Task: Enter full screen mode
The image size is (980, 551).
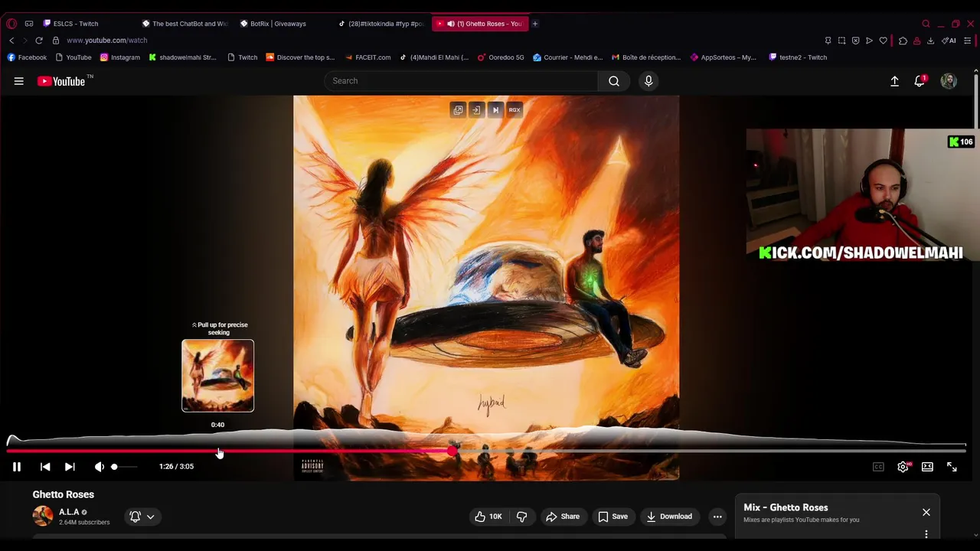Action: coord(952,467)
